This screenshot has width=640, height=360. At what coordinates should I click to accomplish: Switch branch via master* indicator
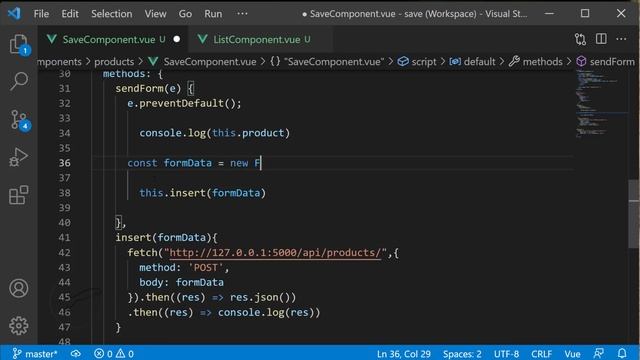pyautogui.click(x=35, y=353)
